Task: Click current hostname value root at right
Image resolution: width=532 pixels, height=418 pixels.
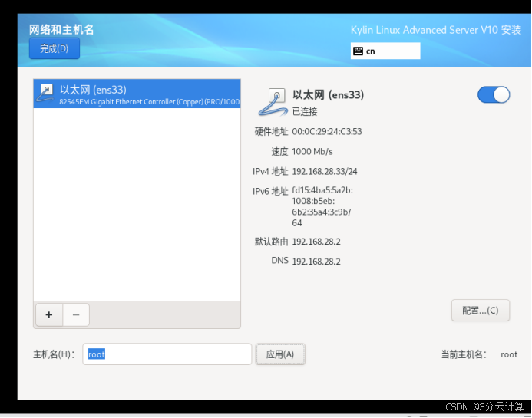Action: pos(509,354)
